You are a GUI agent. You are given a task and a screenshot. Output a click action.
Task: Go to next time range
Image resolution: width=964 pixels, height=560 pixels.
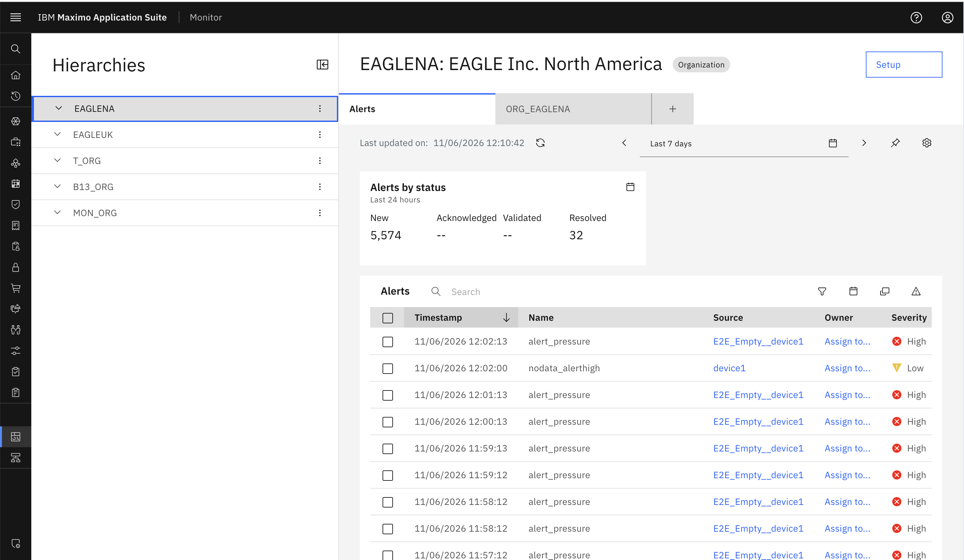pyautogui.click(x=864, y=143)
